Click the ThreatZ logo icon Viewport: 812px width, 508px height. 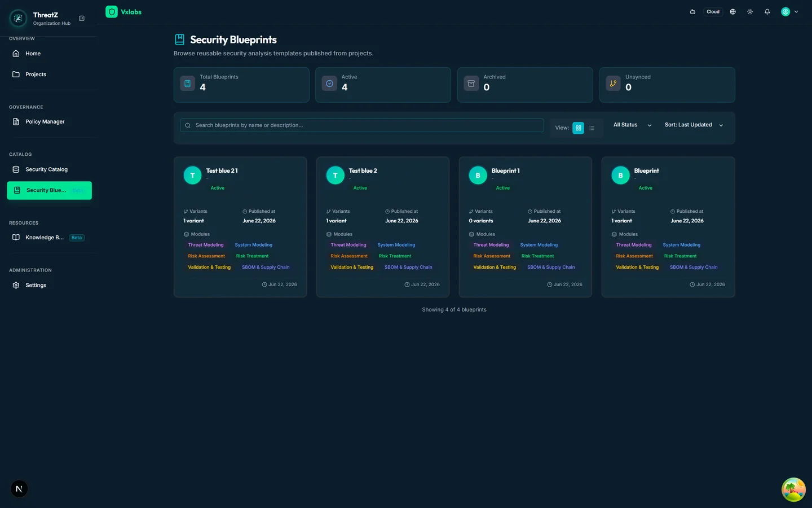tap(18, 19)
